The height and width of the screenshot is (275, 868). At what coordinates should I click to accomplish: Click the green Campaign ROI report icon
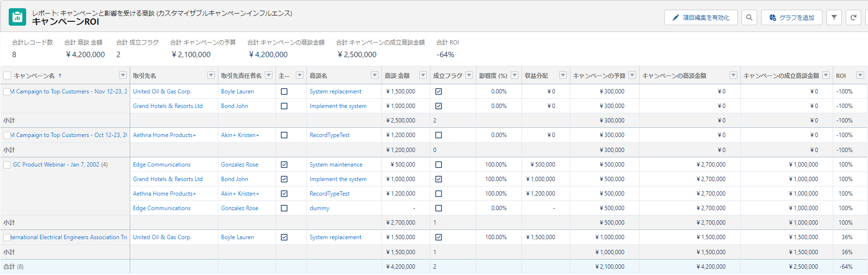pos(17,17)
